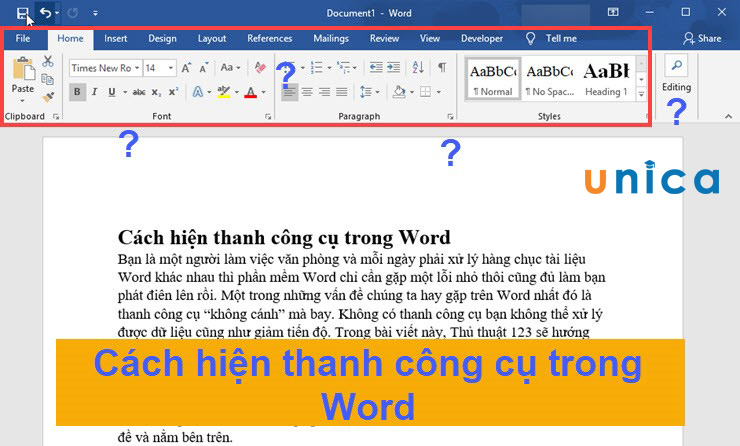This screenshot has width=740, height=446.
Task: Toggle left text alignment
Action: 289,92
